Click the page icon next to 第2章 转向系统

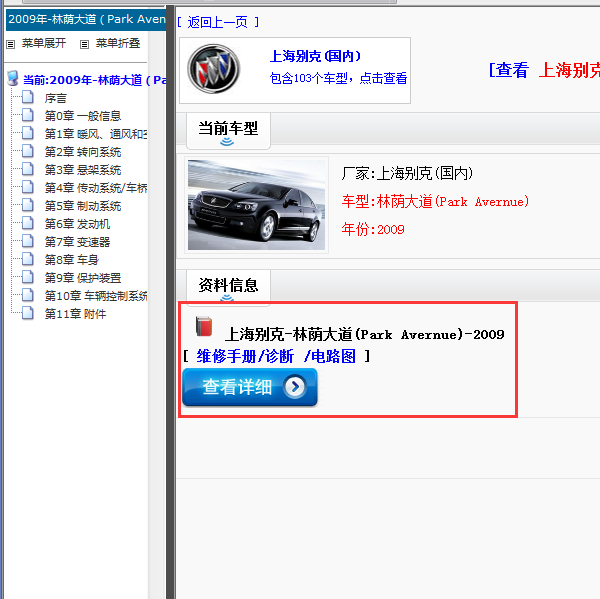click(28, 151)
